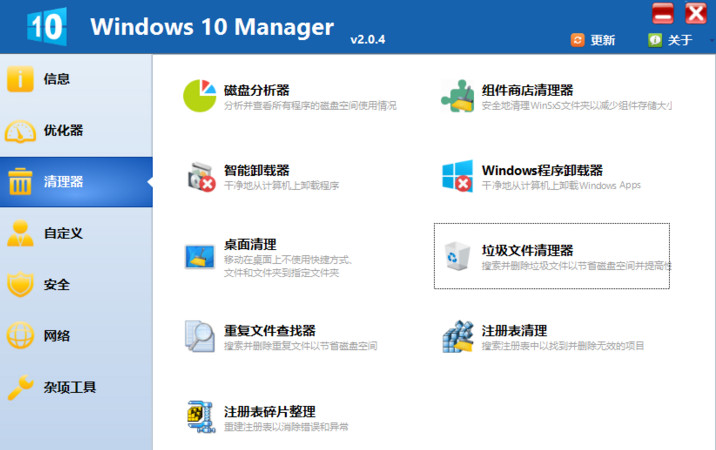This screenshot has width=716, height=450.
Task: Click description 搜索注册表中以找到并删除无效的项目
Action: coord(563,346)
